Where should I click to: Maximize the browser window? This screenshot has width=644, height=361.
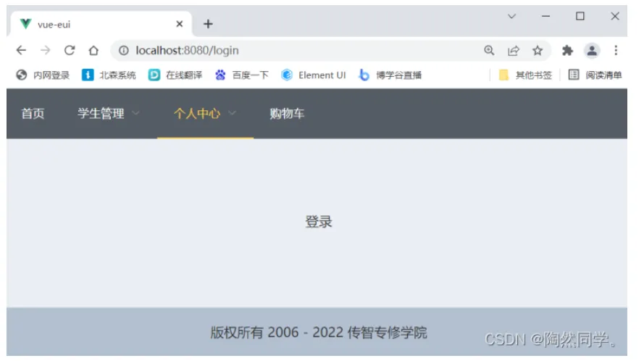click(x=580, y=17)
